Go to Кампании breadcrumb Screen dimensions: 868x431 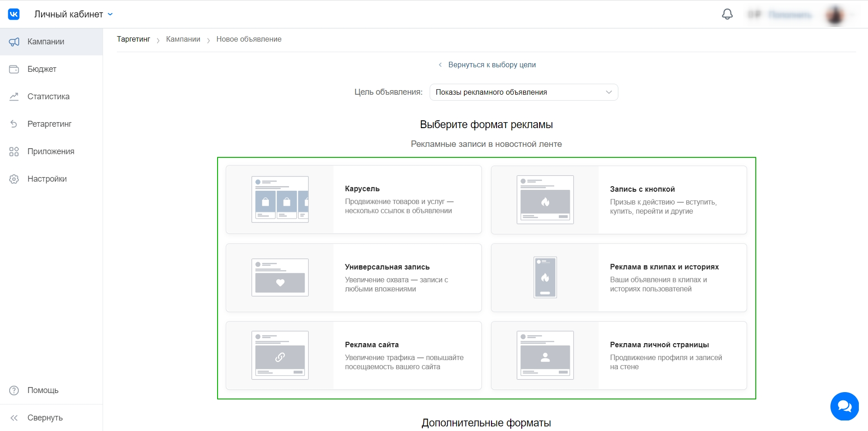(183, 39)
